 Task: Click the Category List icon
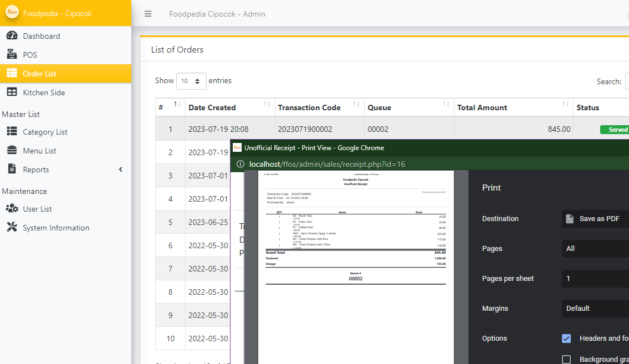tap(12, 131)
